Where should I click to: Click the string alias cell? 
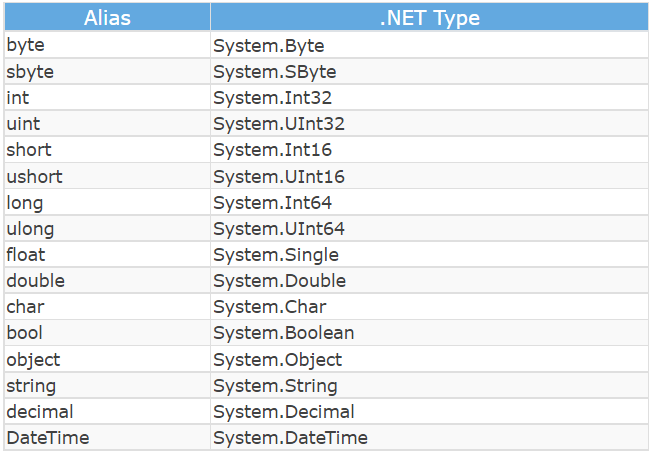tap(107, 385)
